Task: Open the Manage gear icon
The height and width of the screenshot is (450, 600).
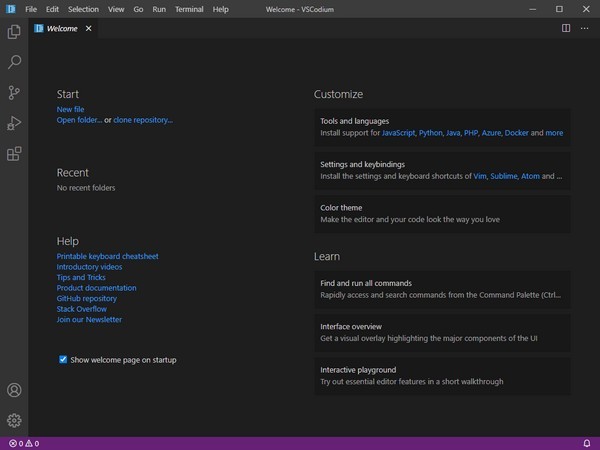Action: 14,420
